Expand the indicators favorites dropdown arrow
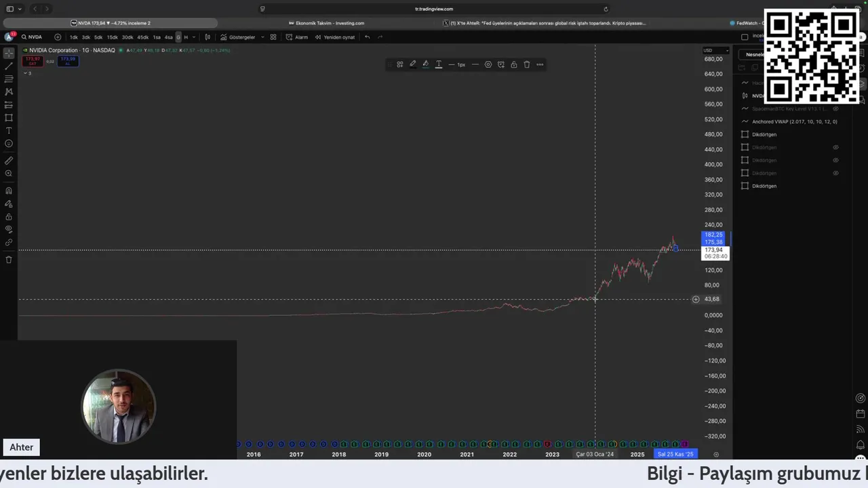This screenshot has height=488, width=868. [262, 37]
